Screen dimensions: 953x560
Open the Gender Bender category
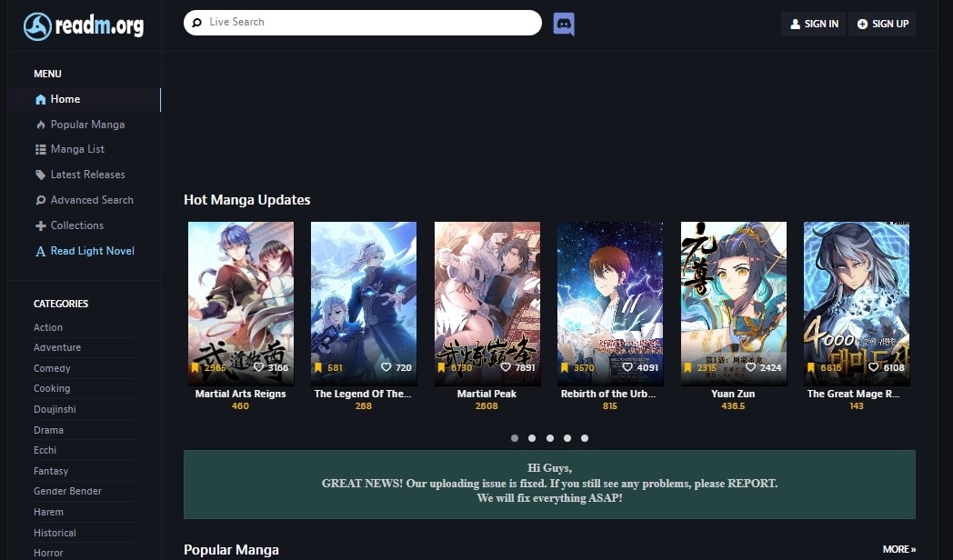[67, 492]
